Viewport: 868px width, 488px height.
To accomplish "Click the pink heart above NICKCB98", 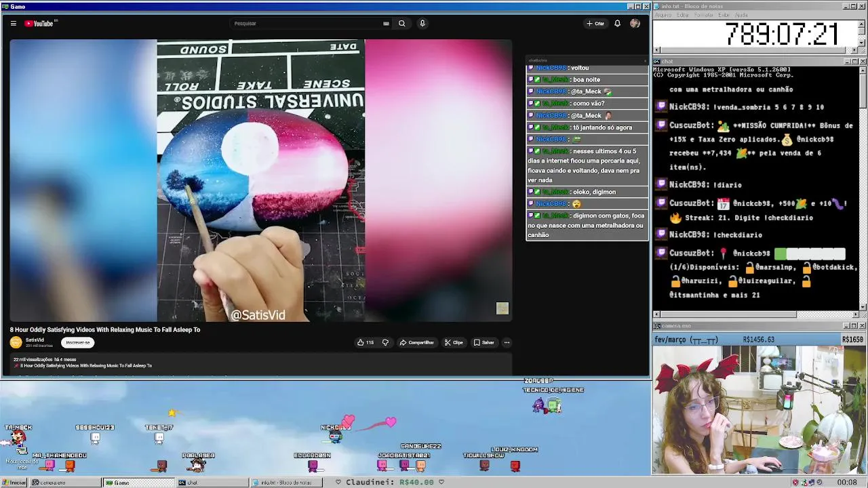I will pyautogui.click(x=348, y=422).
